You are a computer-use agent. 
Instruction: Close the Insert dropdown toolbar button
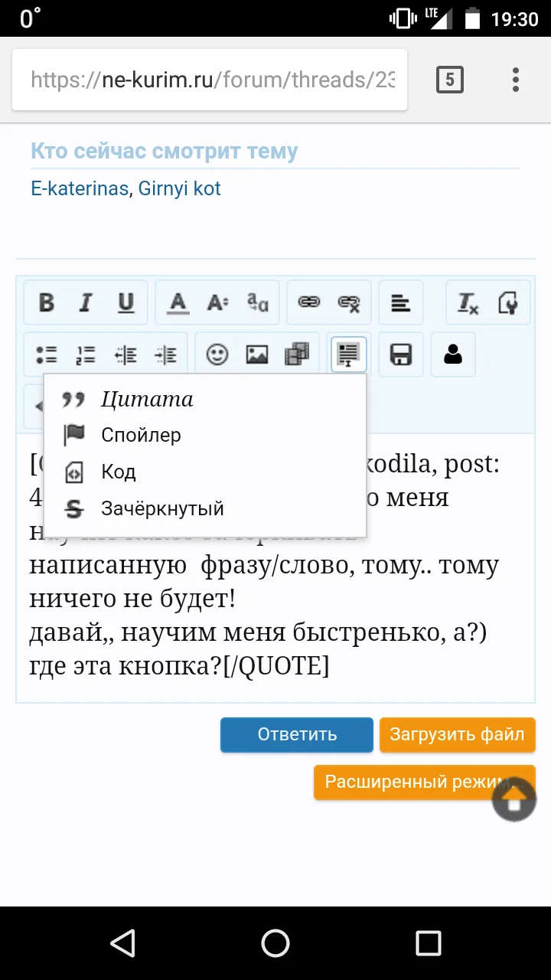click(349, 354)
